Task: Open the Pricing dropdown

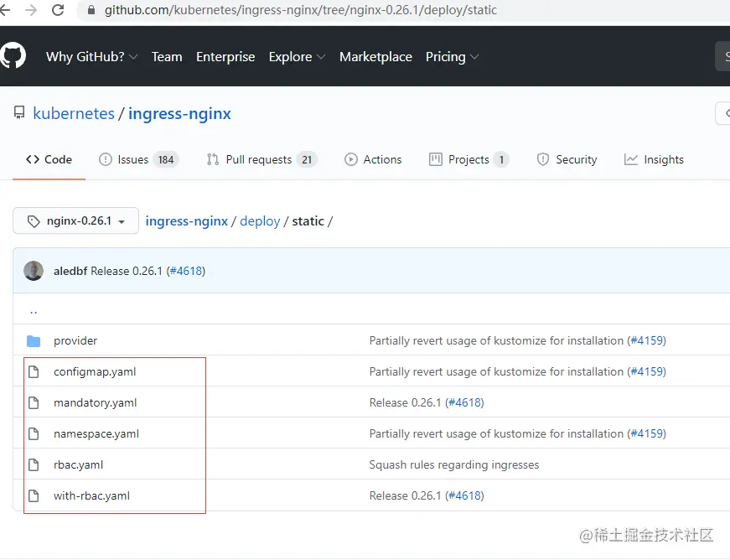Action: (452, 57)
